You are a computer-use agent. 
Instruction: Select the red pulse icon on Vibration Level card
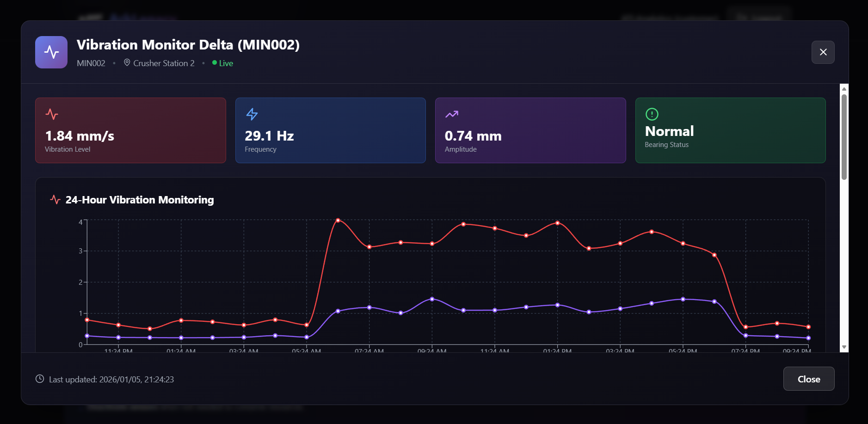pyautogui.click(x=52, y=114)
